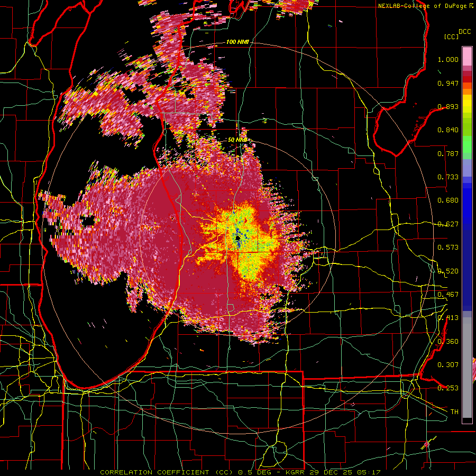
Task: Click the 0.253 scale label
Action: point(448,388)
